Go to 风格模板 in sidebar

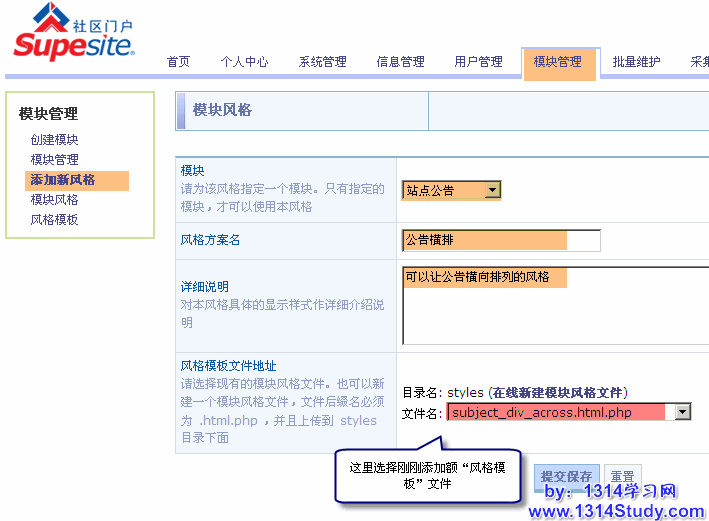[x=54, y=220]
